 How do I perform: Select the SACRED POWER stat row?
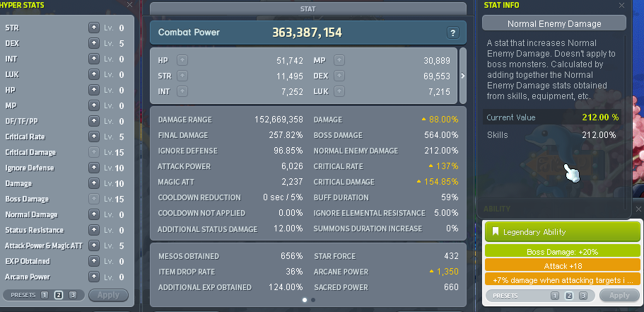(386, 287)
